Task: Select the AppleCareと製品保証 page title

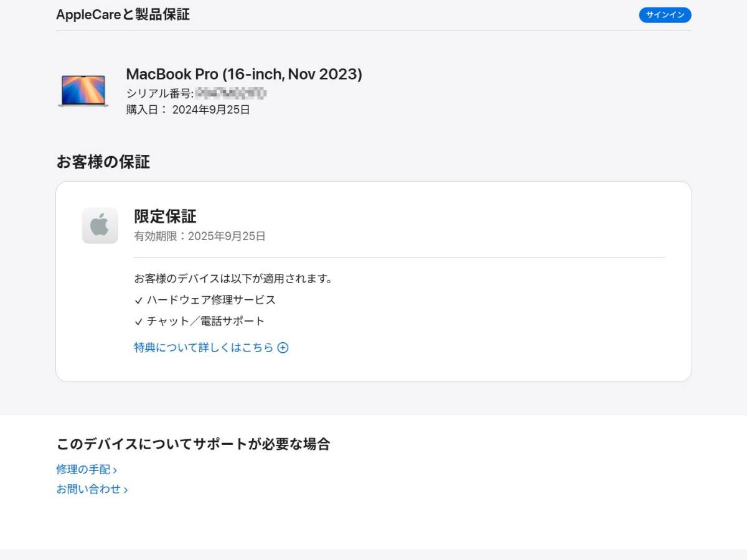Action: point(123,15)
